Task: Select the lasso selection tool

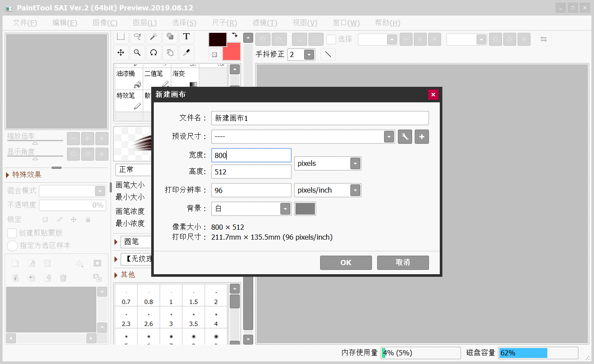Action: 137,37
